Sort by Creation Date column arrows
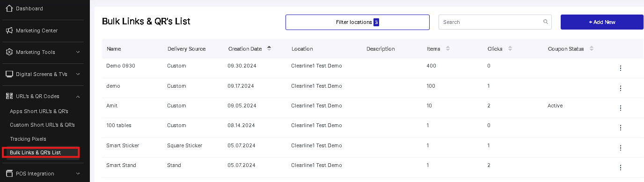This screenshot has width=644, height=182. [x=269, y=48]
